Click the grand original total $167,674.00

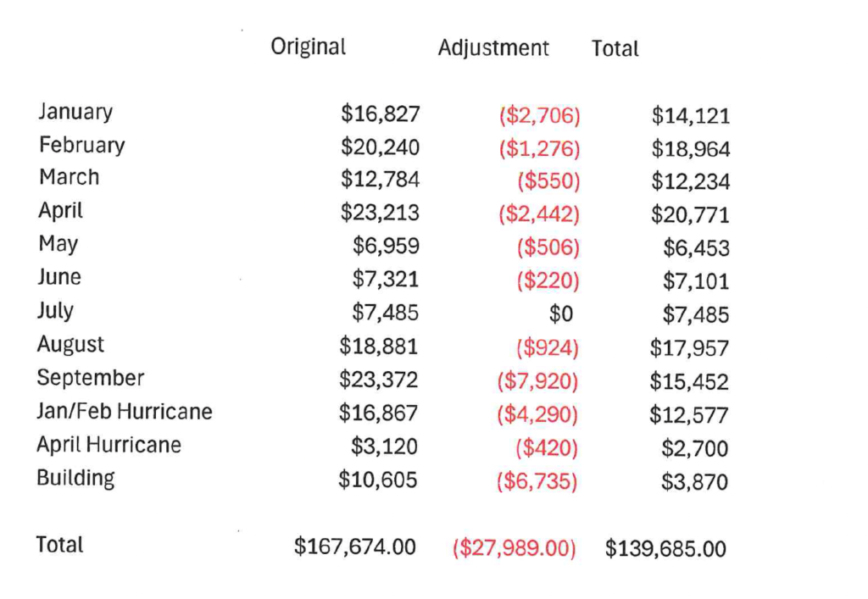tap(355, 546)
